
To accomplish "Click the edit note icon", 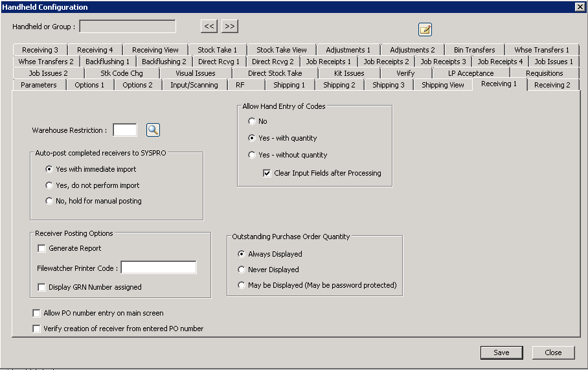I will point(425,29).
